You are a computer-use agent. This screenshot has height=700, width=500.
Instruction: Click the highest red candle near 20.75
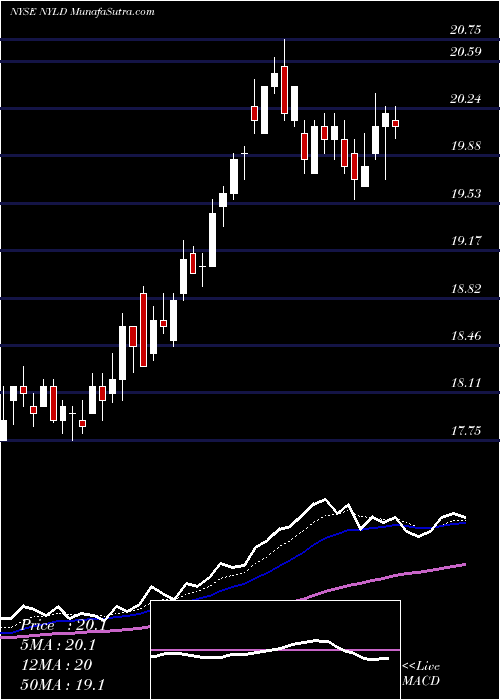[284, 89]
